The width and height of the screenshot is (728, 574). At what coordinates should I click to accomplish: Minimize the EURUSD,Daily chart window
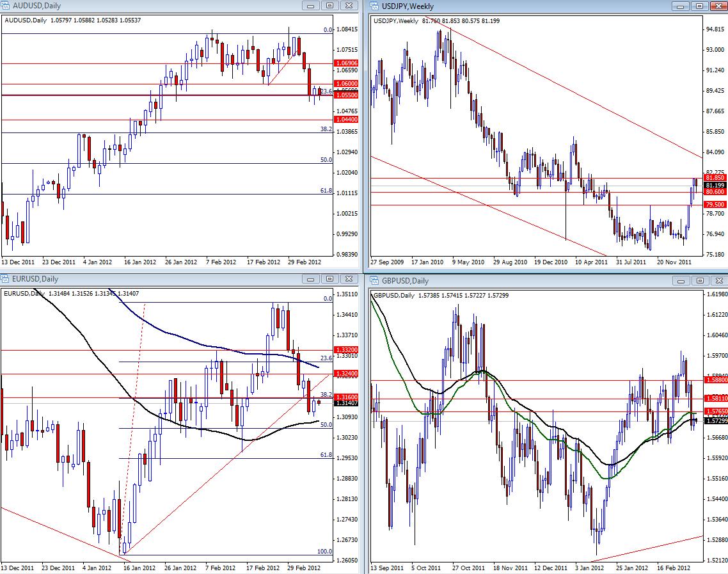click(x=311, y=278)
